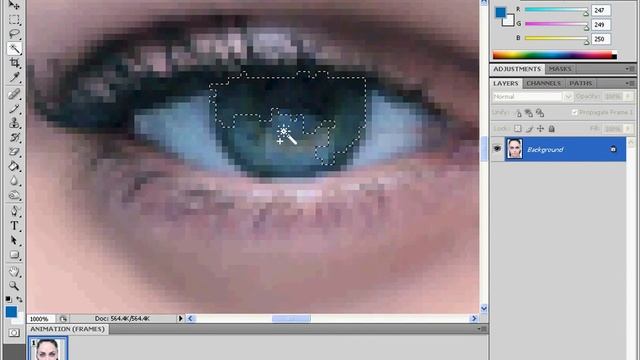Select the Eraser tool
This screenshot has width=640, height=360.
(14, 152)
